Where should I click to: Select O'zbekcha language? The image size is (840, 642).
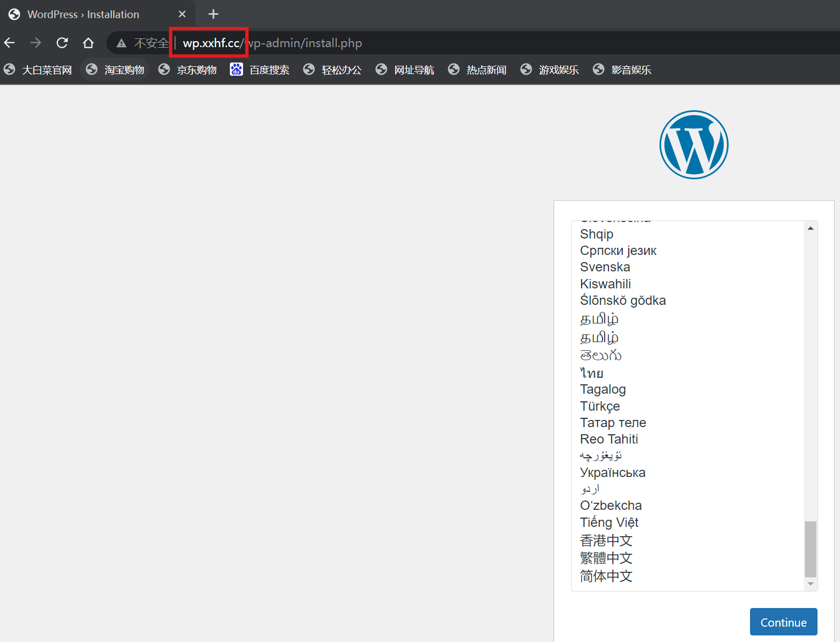[x=687, y=505]
